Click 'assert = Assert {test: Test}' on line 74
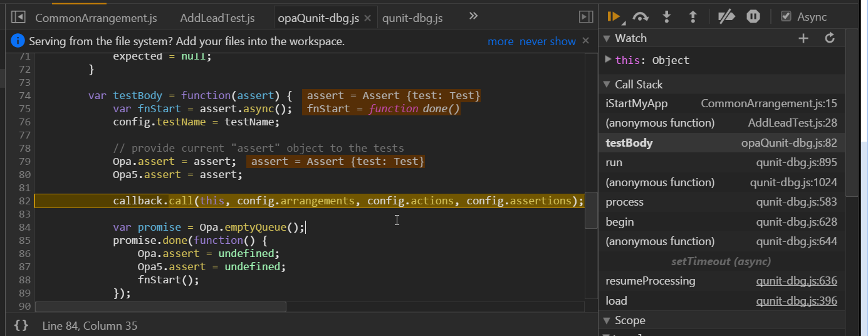 coord(392,95)
